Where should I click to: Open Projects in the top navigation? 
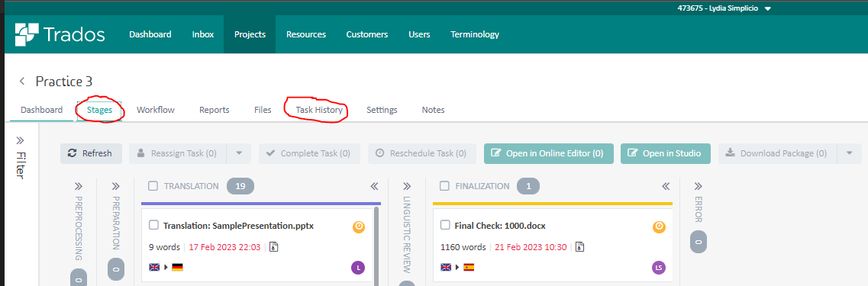250,34
